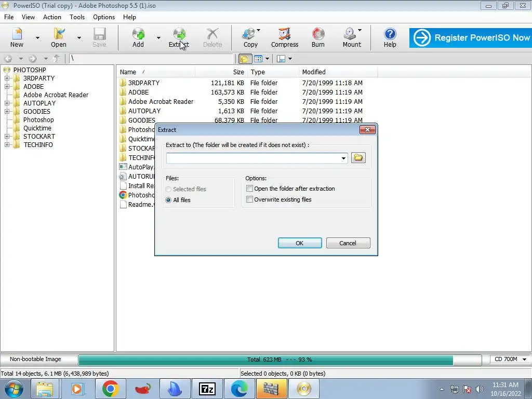Browse for extraction folder with folder icon
This screenshot has height=399, width=532.
358,158
